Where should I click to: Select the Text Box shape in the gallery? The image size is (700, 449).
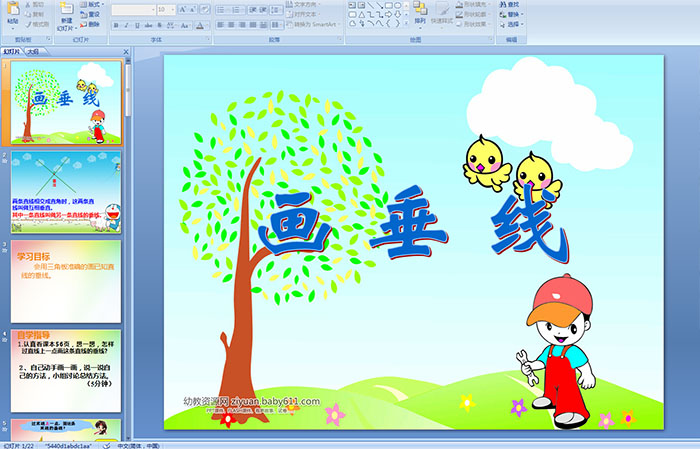(352, 5)
